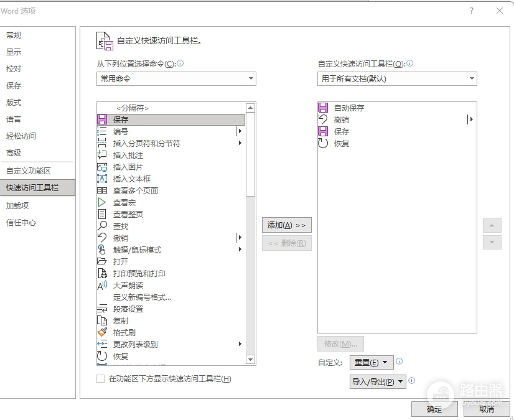Click the command list scrollbar up arrow
The height and width of the screenshot is (420, 514).
(250, 108)
